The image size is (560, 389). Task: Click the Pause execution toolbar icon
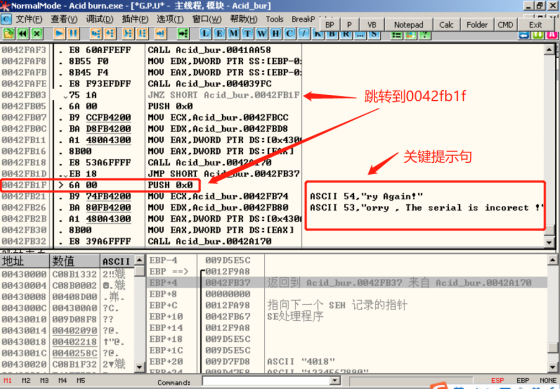click(73, 34)
